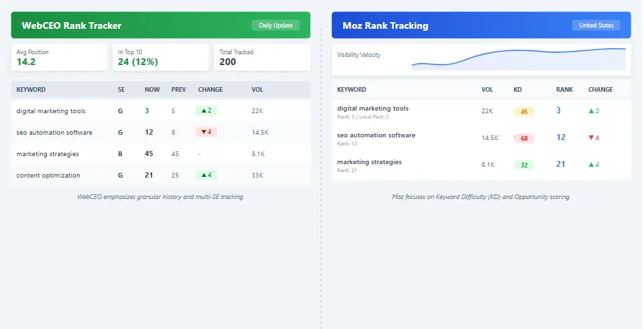Image resolution: width=644 pixels, height=329 pixels.
Task: Click the B search engine cell
Action: click(121, 154)
